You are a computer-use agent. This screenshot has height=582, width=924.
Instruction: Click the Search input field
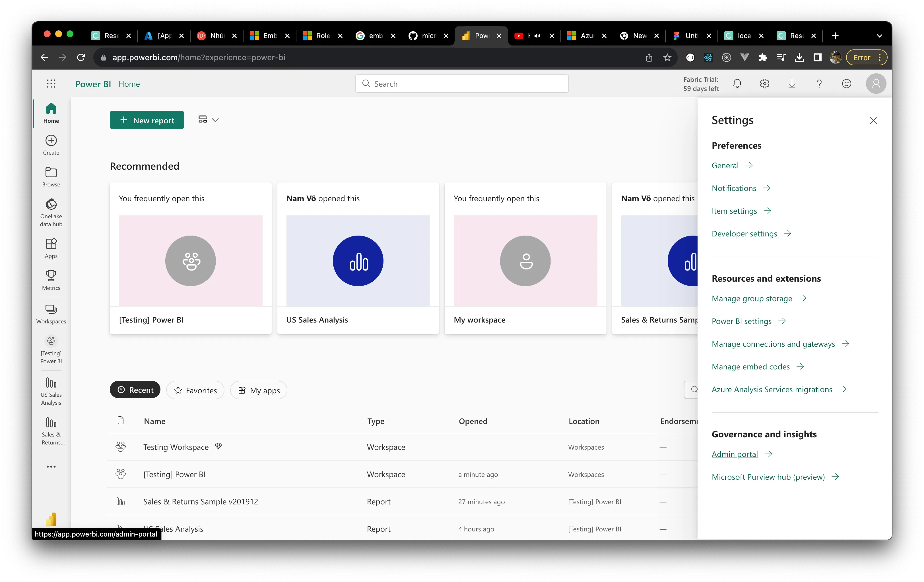pyautogui.click(x=462, y=84)
